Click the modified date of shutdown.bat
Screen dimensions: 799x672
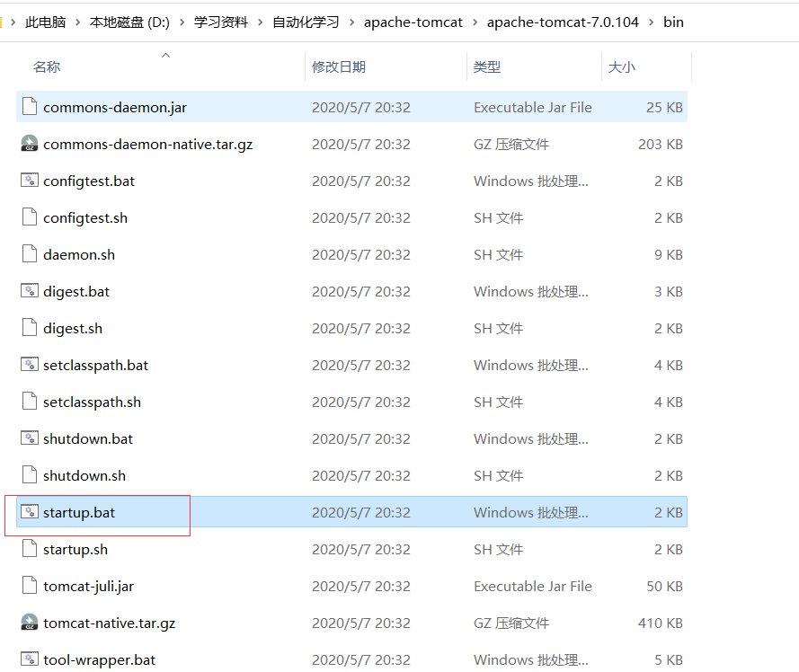tap(361, 438)
